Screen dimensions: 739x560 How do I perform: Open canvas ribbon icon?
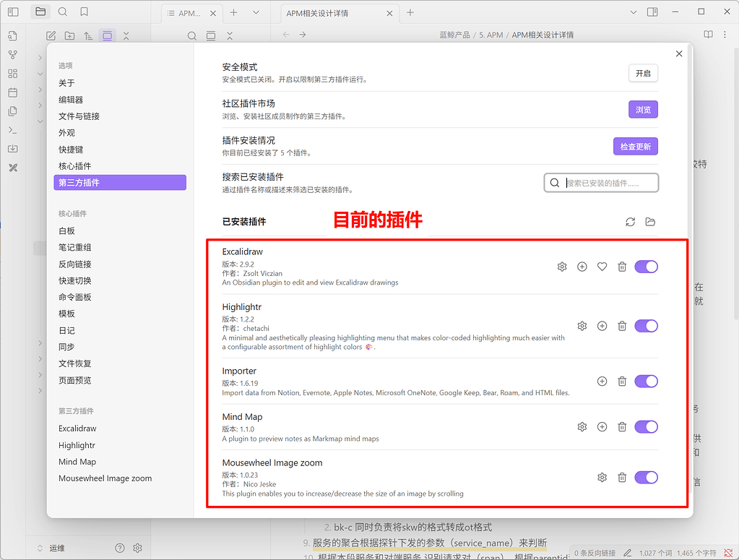coord(13,74)
